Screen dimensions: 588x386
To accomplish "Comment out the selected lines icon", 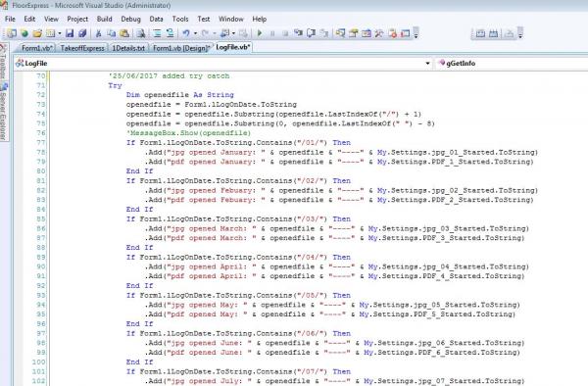I will coord(157,33).
